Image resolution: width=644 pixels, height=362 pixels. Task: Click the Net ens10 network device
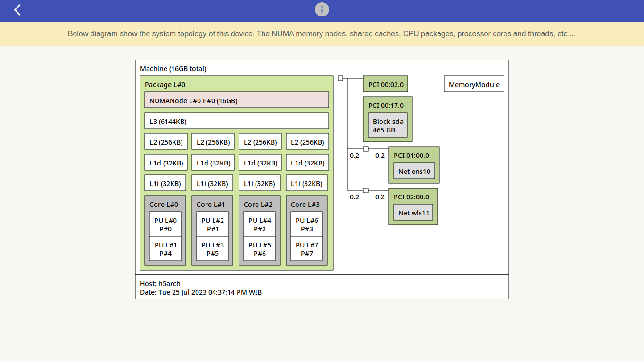pos(414,171)
